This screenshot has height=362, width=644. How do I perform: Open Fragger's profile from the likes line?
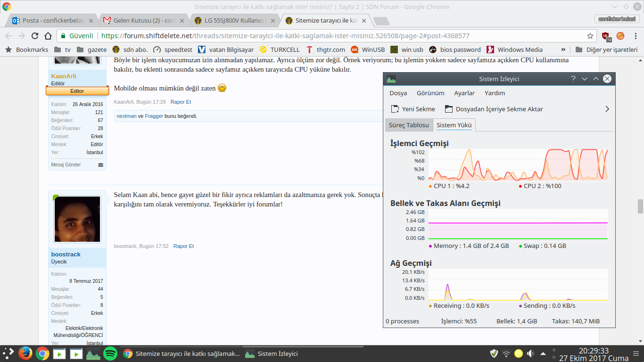154,116
